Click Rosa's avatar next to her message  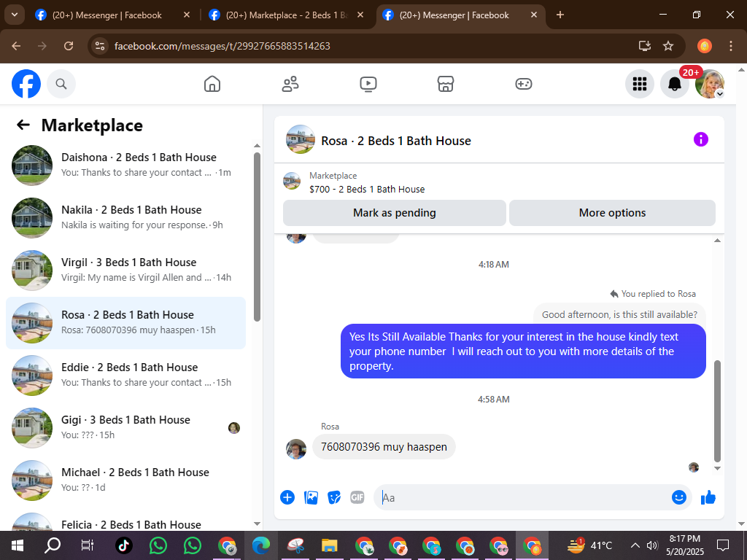pyautogui.click(x=296, y=449)
